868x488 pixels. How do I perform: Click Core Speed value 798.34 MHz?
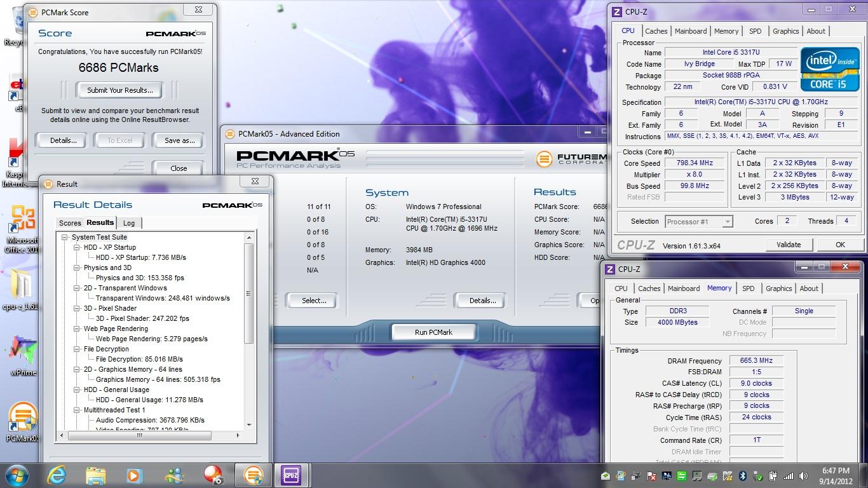695,163
